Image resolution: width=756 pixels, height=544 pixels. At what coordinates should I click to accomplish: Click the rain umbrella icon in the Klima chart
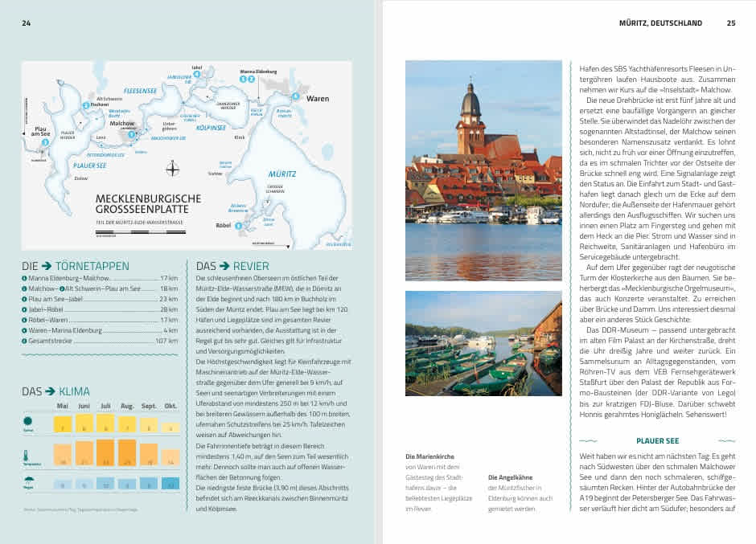pos(28,480)
